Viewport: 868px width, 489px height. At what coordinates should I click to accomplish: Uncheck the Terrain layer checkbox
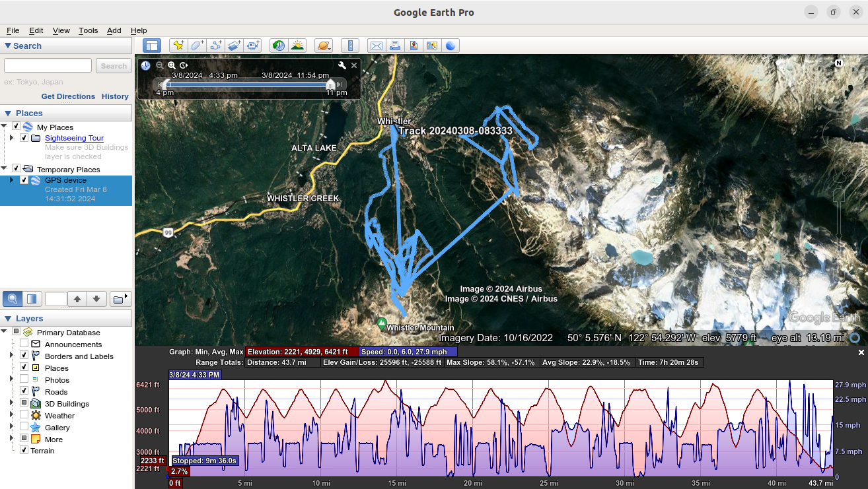point(24,450)
